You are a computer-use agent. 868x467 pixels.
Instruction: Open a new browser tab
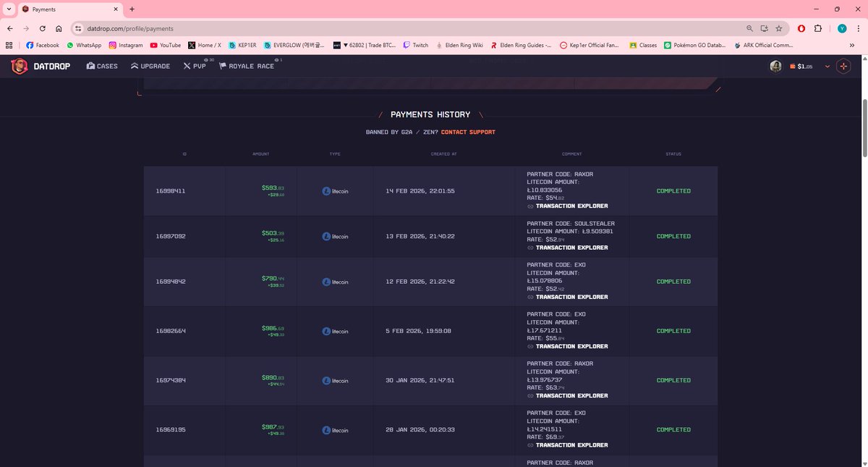[132, 9]
